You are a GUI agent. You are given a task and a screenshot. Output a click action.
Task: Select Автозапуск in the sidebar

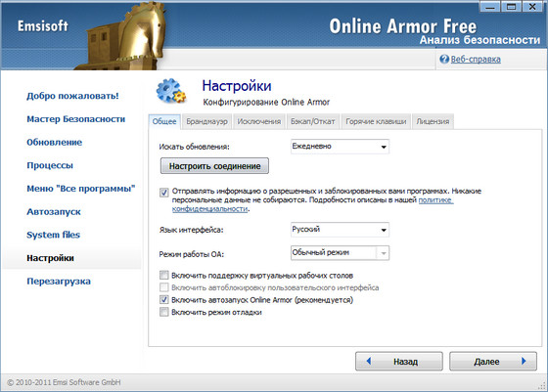[54, 211]
